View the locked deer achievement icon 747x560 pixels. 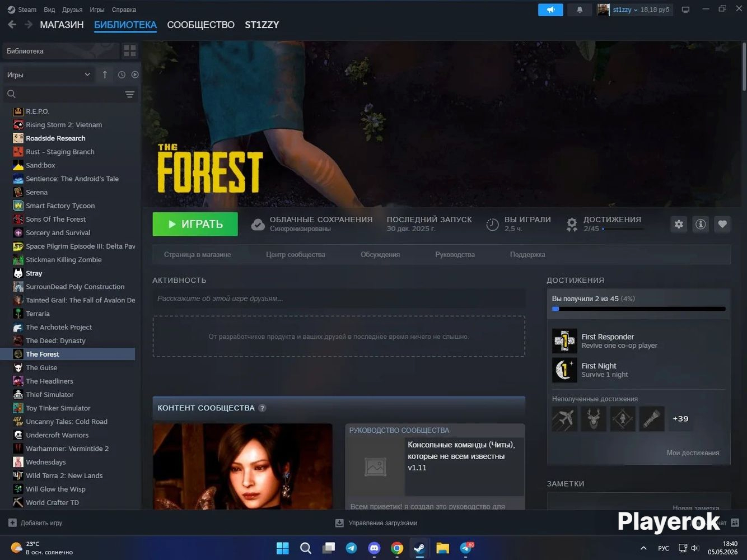(594, 419)
